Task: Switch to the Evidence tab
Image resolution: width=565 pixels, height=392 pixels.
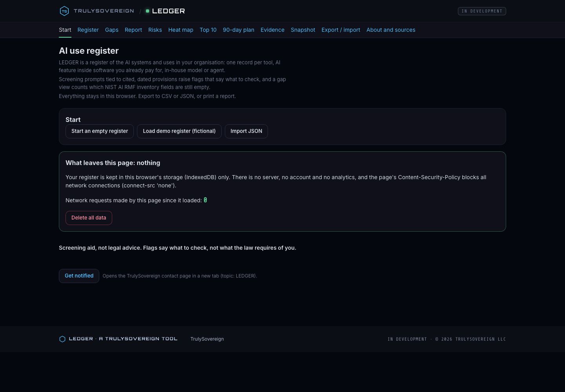Action: click(x=272, y=30)
